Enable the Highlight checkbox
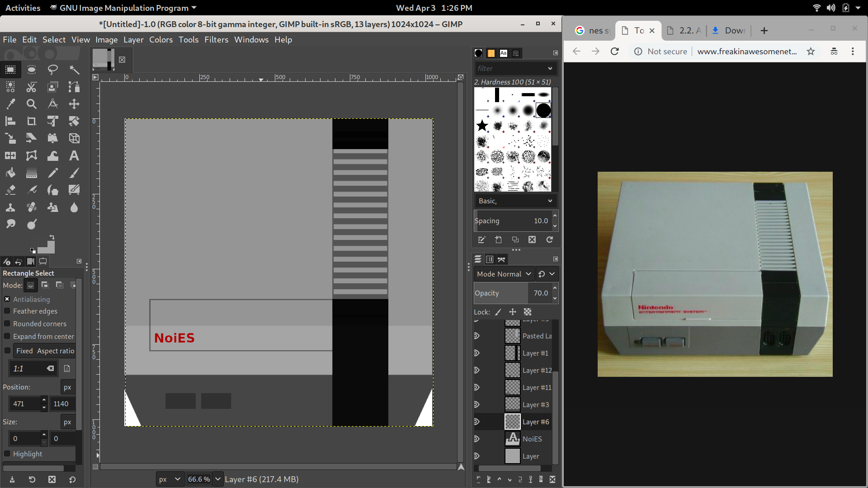 pyautogui.click(x=7, y=454)
